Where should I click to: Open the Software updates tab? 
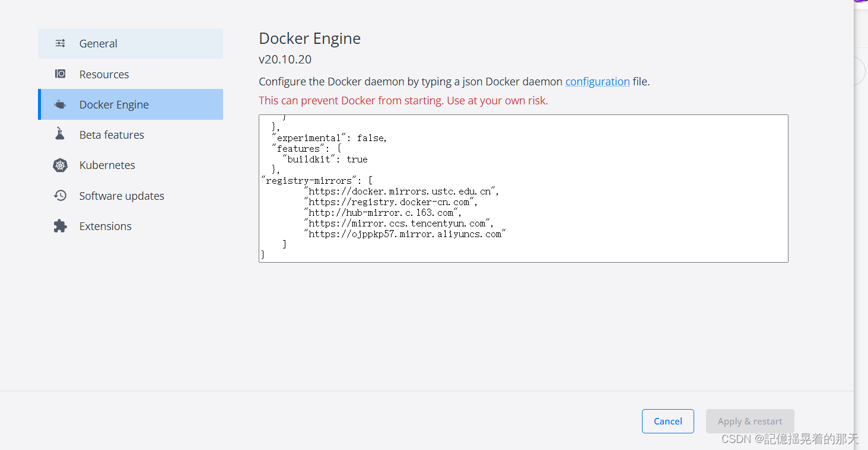(131, 196)
